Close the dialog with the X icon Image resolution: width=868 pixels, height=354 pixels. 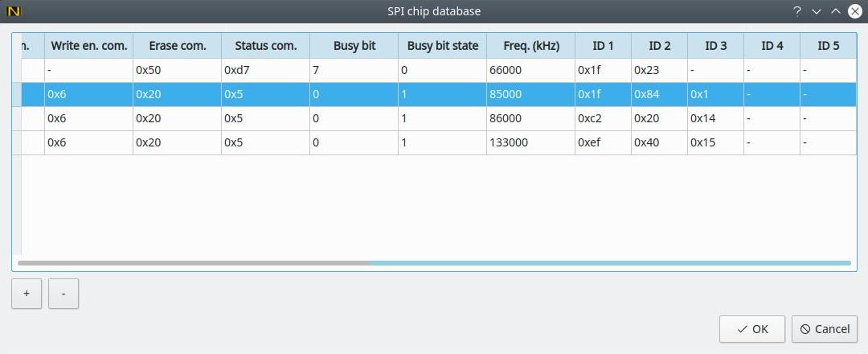coord(854,11)
